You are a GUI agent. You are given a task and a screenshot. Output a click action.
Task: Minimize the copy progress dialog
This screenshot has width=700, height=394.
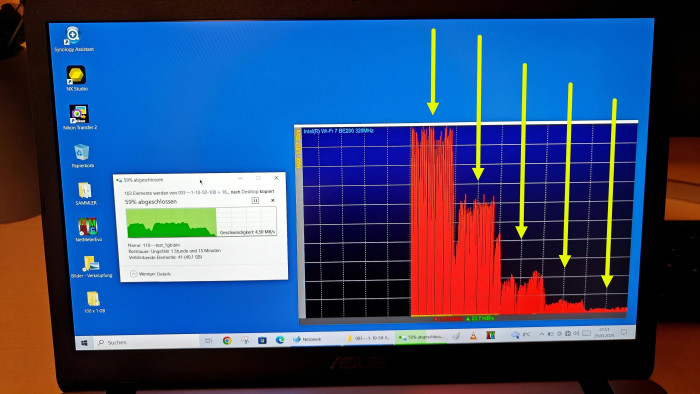point(240,178)
